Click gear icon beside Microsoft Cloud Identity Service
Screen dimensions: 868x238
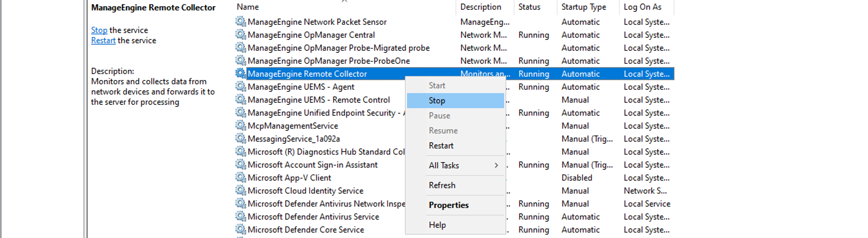(x=240, y=190)
